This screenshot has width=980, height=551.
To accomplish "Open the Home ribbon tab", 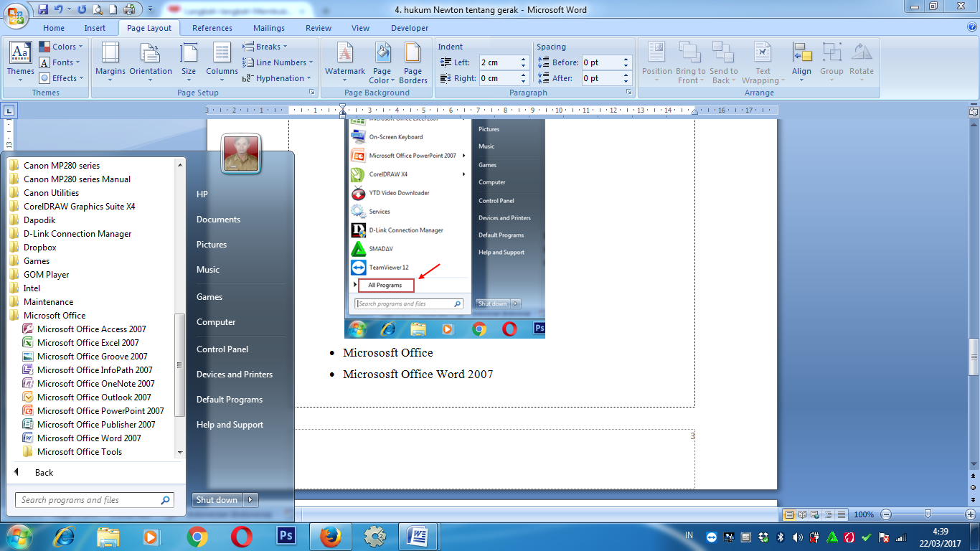I will [54, 28].
